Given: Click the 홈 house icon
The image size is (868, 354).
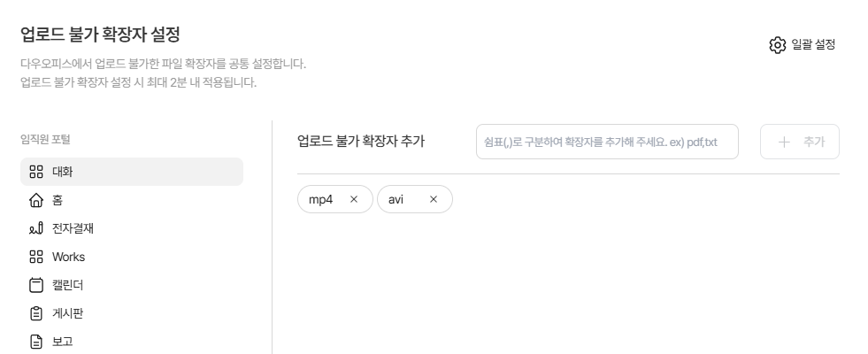Looking at the screenshot, I should (36, 200).
